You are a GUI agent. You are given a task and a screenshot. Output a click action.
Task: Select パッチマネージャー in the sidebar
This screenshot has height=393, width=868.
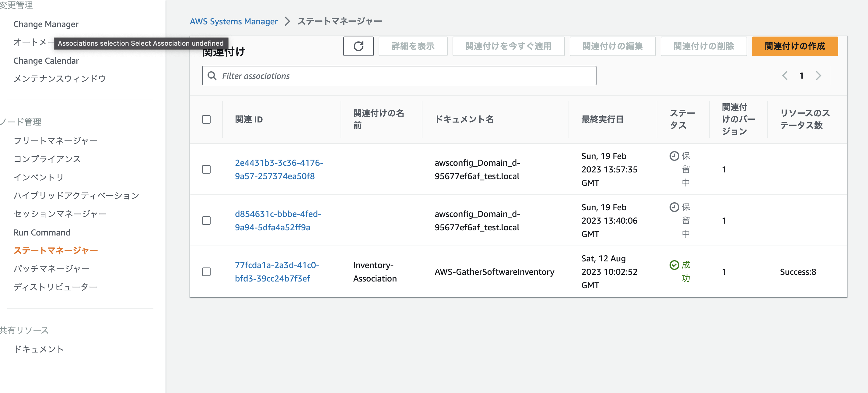point(51,268)
